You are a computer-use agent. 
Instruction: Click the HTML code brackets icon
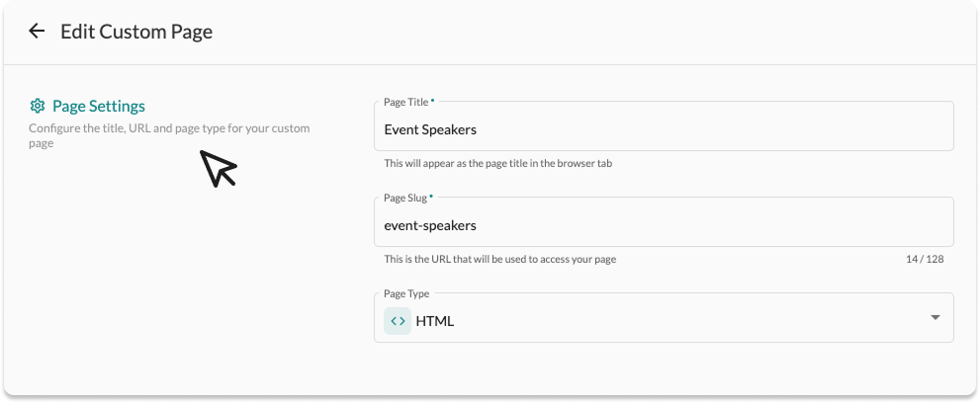coord(398,320)
